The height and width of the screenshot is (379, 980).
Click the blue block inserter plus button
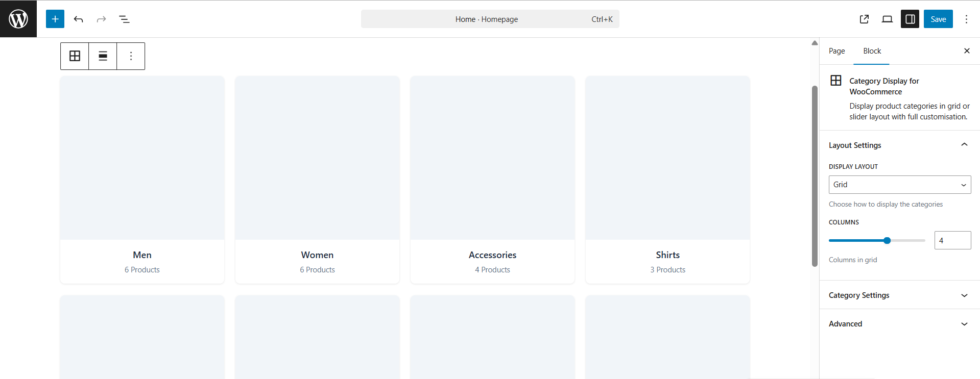[x=55, y=19]
